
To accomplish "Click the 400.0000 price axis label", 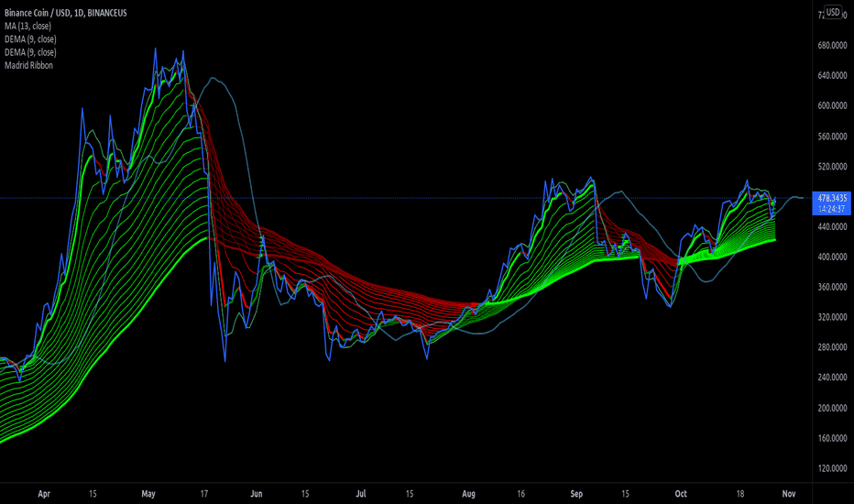I will click(x=832, y=257).
